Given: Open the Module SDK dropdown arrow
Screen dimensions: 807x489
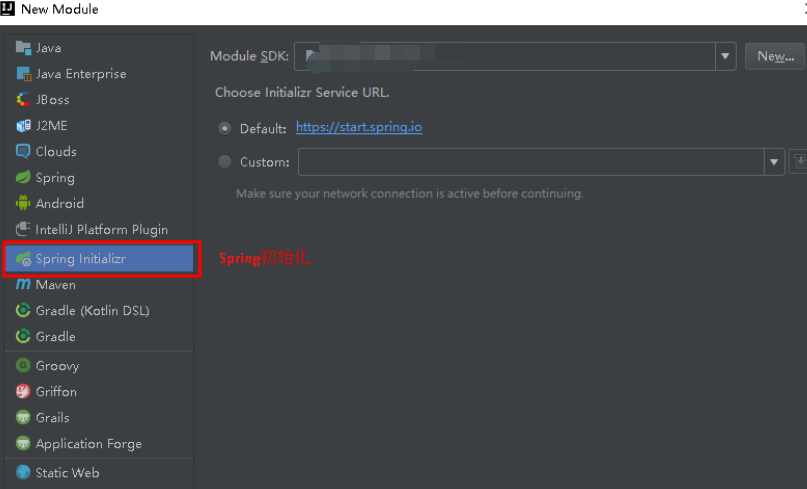Looking at the screenshot, I should (725, 56).
